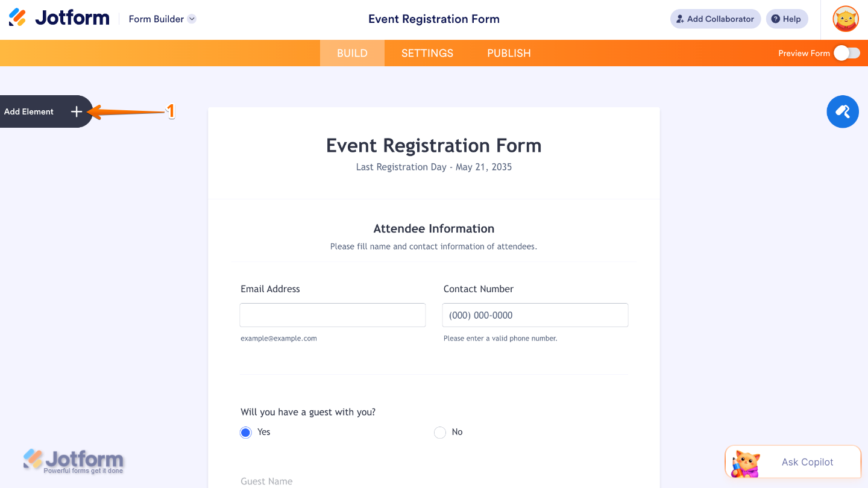Image resolution: width=868 pixels, height=488 pixels.
Task: Click inside the Email Address input field
Action: [332, 314]
